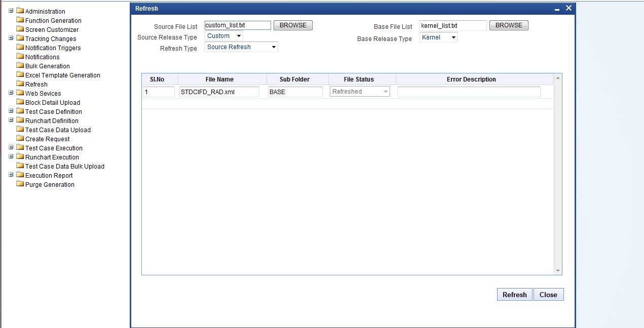Image resolution: width=644 pixels, height=328 pixels.
Task: Browse for the Source File List
Action: tap(293, 25)
